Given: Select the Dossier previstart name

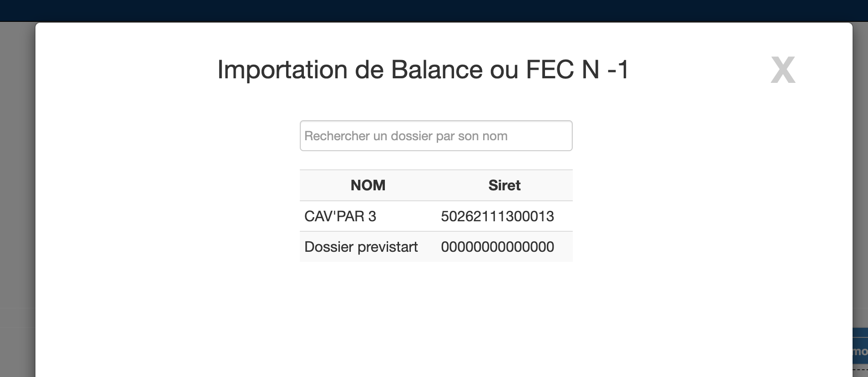Looking at the screenshot, I should click(361, 247).
